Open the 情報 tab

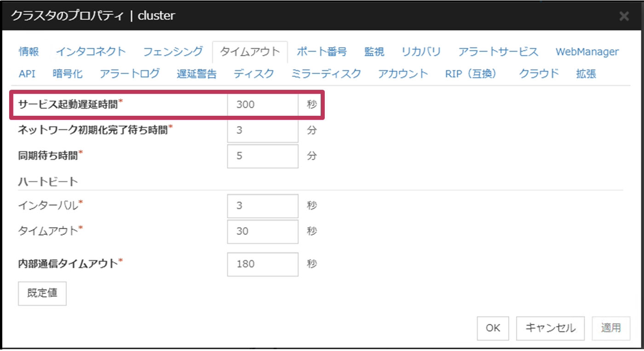(x=29, y=51)
